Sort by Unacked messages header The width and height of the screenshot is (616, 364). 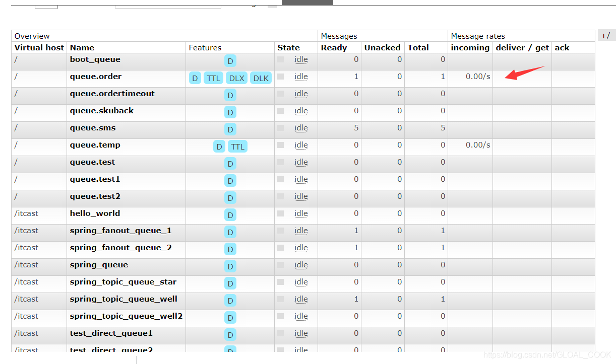(383, 47)
